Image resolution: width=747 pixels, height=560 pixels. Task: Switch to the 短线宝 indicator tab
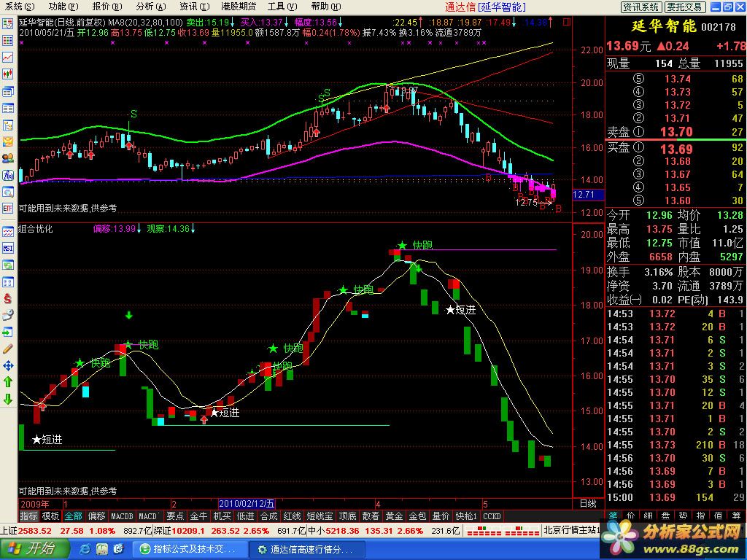coord(320,516)
